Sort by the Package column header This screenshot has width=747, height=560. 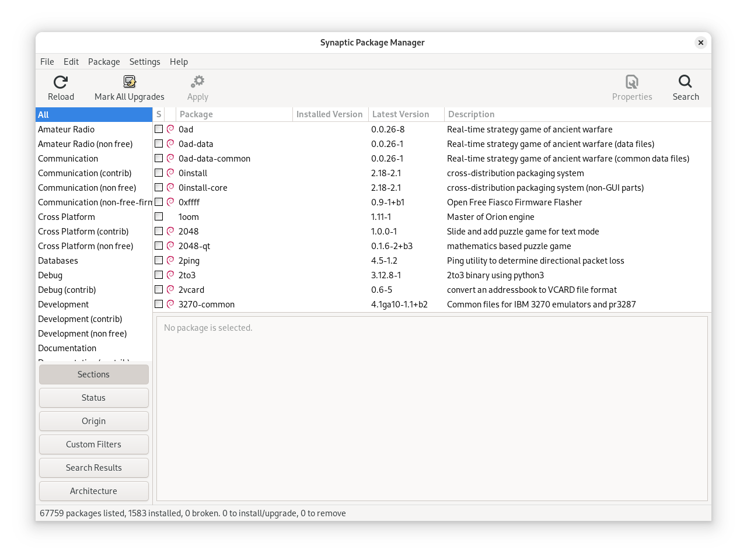click(233, 114)
